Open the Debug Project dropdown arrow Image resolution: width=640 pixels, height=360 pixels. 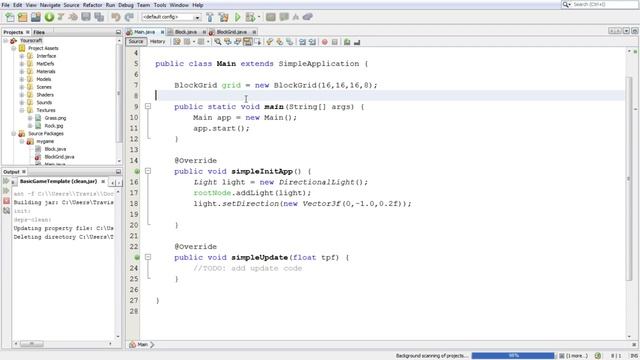[x=259, y=17]
